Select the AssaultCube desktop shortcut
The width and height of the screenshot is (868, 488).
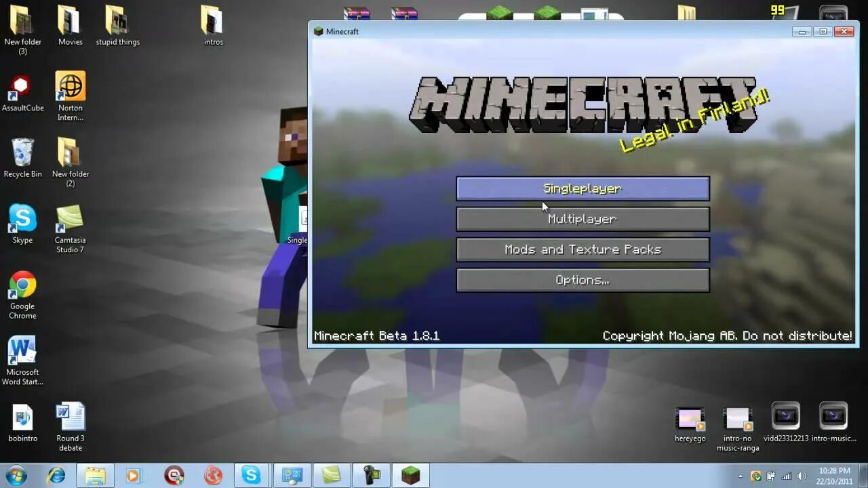[x=23, y=94]
